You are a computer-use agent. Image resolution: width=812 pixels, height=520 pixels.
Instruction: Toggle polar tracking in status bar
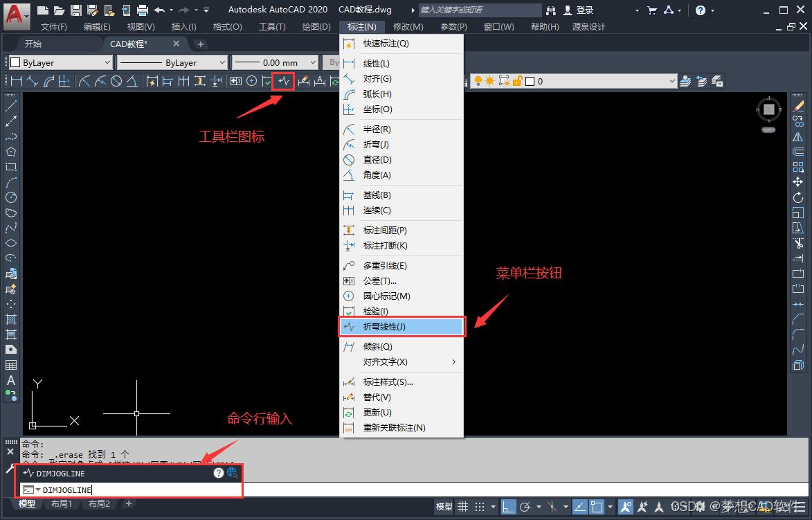525,507
